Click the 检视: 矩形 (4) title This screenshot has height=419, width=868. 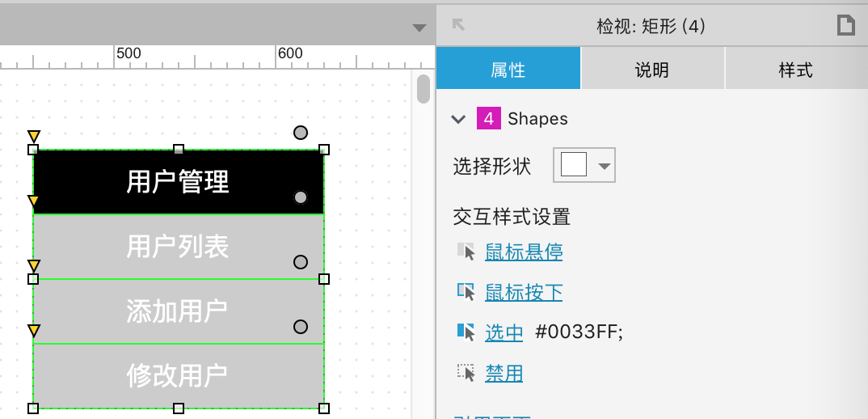coord(651,26)
